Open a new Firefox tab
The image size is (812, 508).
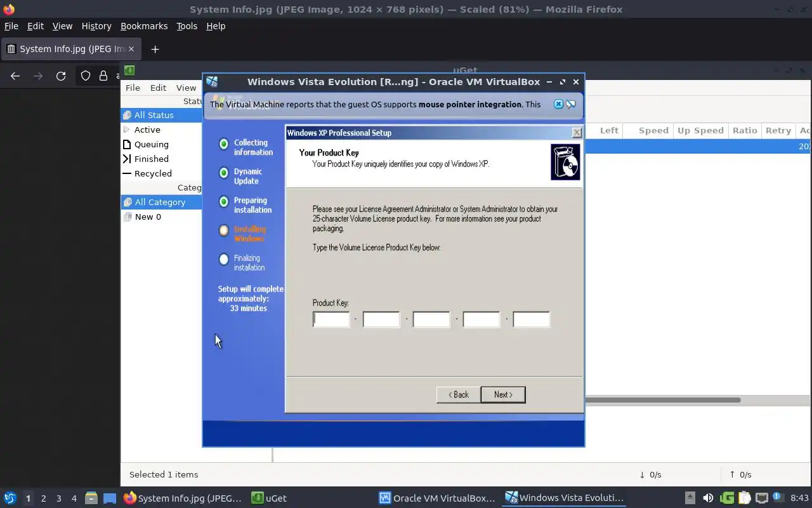click(x=155, y=49)
